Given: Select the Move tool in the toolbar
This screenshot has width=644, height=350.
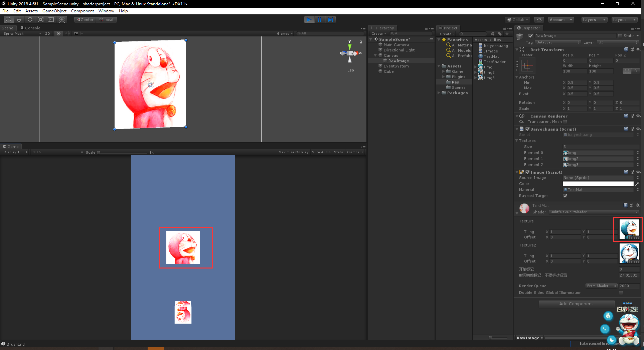Looking at the screenshot, I should (x=19, y=19).
